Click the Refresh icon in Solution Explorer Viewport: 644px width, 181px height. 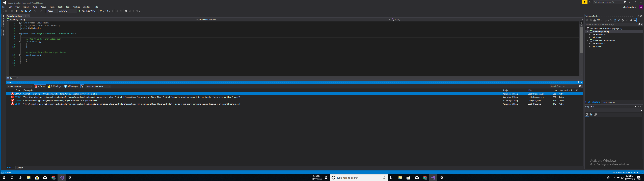(x=615, y=20)
